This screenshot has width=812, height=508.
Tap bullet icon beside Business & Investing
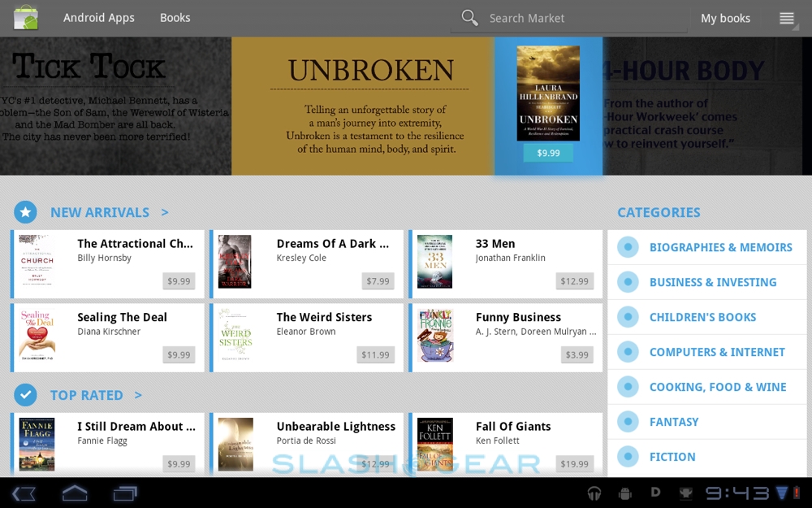pos(628,282)
